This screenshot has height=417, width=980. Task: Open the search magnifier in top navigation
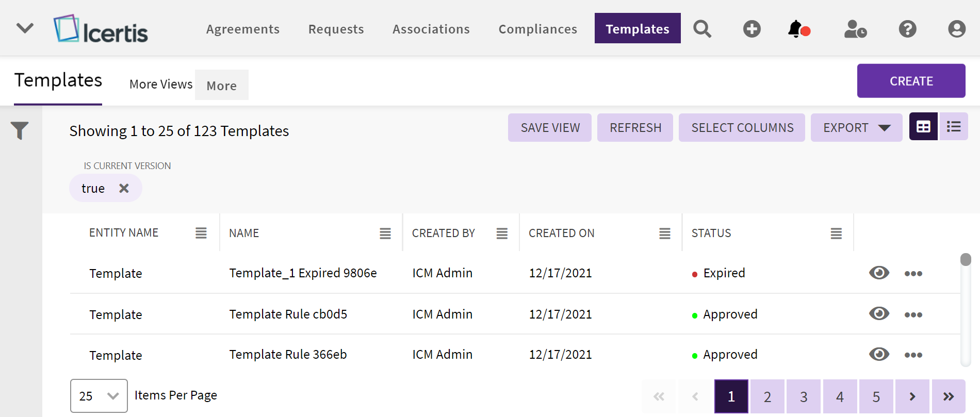click(x=702, y=29)
